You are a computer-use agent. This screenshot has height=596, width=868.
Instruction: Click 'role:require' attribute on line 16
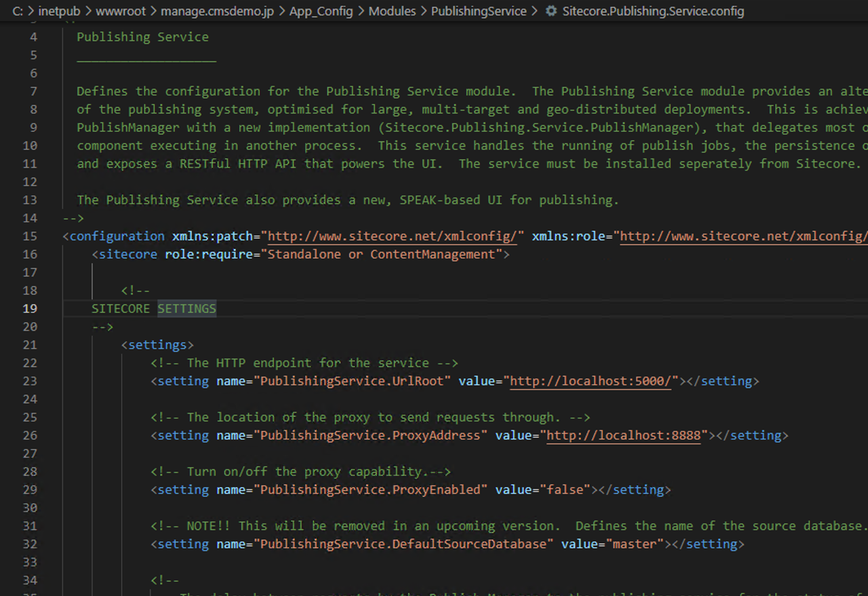(x=209, y=254)
